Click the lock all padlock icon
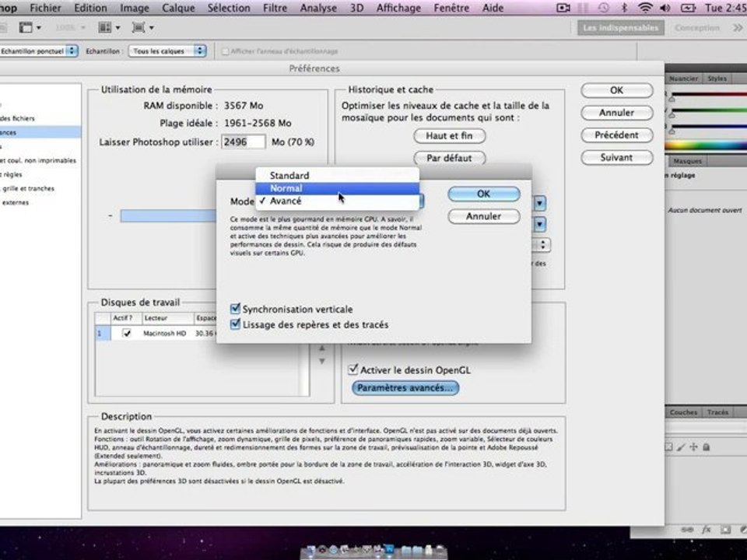 [x=707, y=447]
